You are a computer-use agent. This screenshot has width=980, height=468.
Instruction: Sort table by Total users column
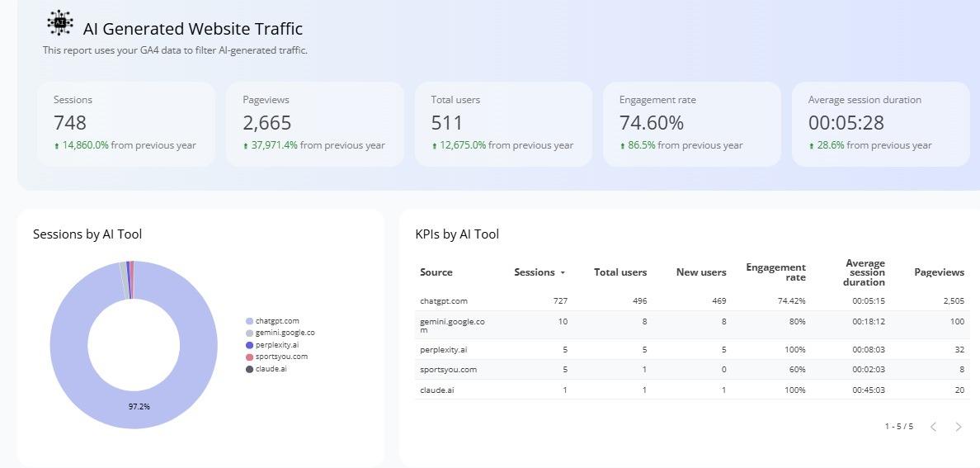620,272
